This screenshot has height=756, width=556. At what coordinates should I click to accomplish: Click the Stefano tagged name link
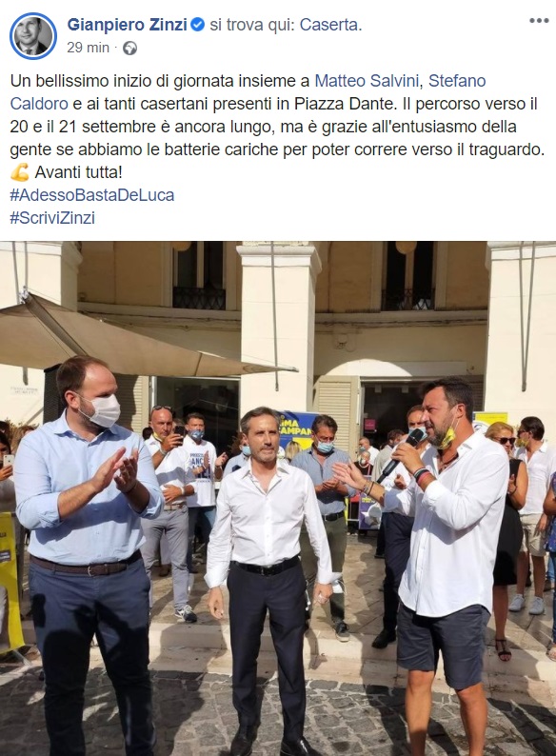(x=457, y=81)
